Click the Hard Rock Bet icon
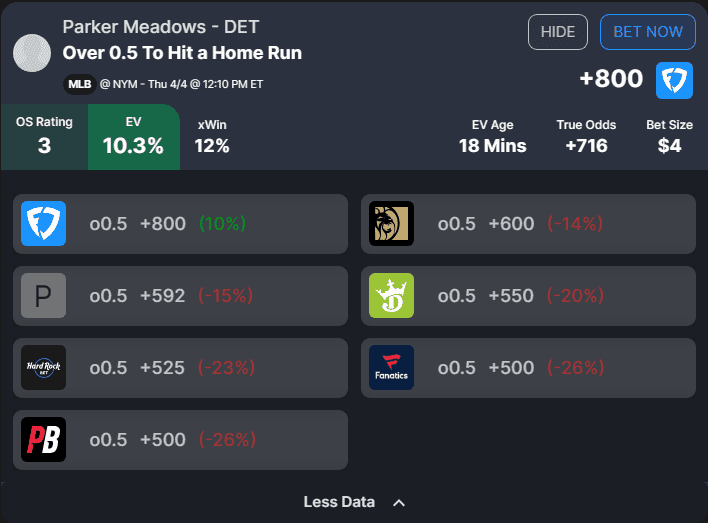The image size is (708, 523). [x=44, y=367]
